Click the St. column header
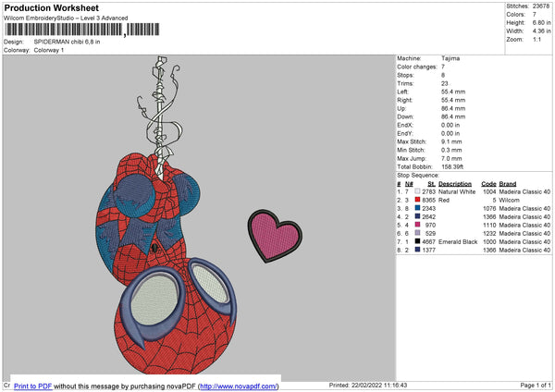Image resolution: width=555 pixels, height=392 pixels. [431, 184]
